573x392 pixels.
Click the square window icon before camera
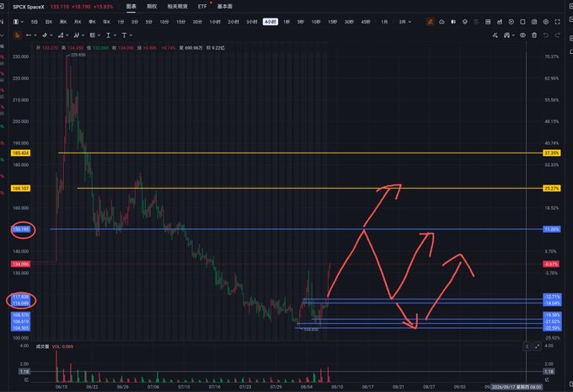pos(522,22)
